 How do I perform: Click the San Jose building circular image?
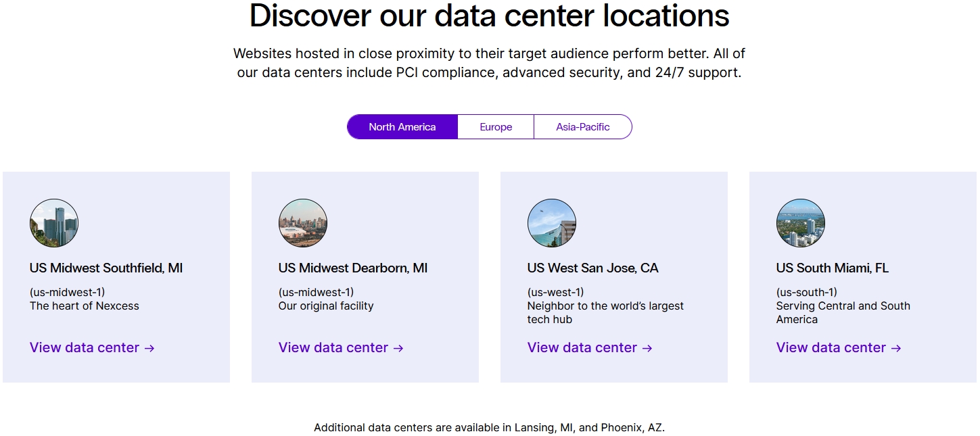[x=552, y=223]
